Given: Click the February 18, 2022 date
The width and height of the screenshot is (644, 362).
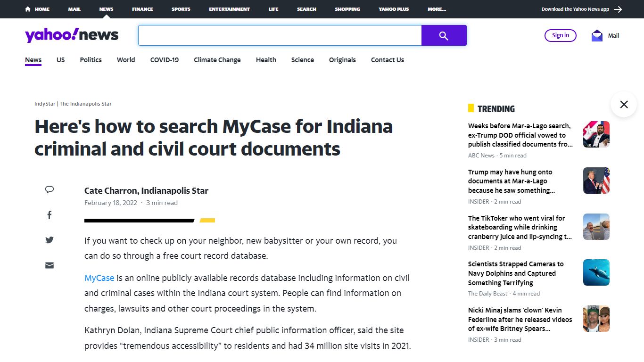Looking at the screenshot, I should (x=111, y=203).
